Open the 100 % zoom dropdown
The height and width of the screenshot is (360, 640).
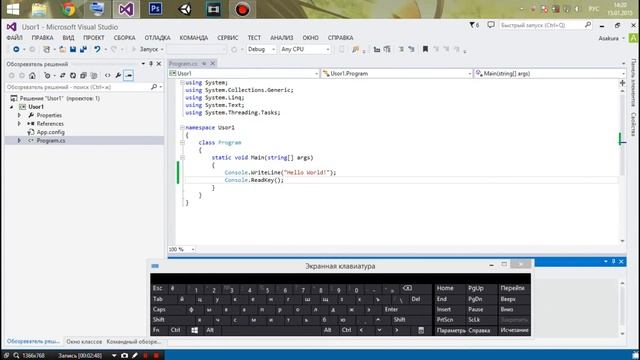coord(182,249)
